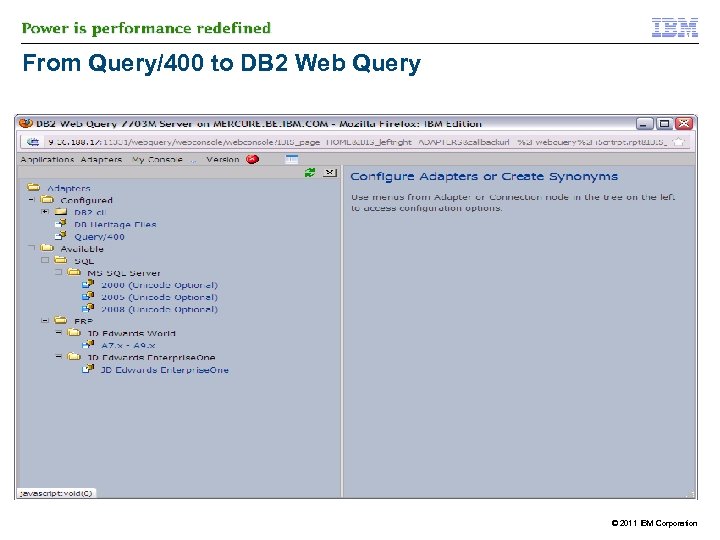The width and height of the screenshot is (720, 540).
Task: Click the ERP folder icon
Action: (x=61, y=320)
